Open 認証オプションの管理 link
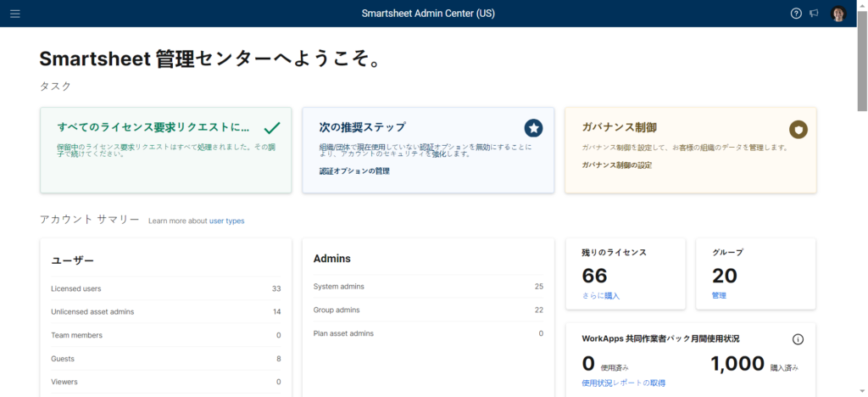Viewport: 868px width, 397px height. (354, 171)
